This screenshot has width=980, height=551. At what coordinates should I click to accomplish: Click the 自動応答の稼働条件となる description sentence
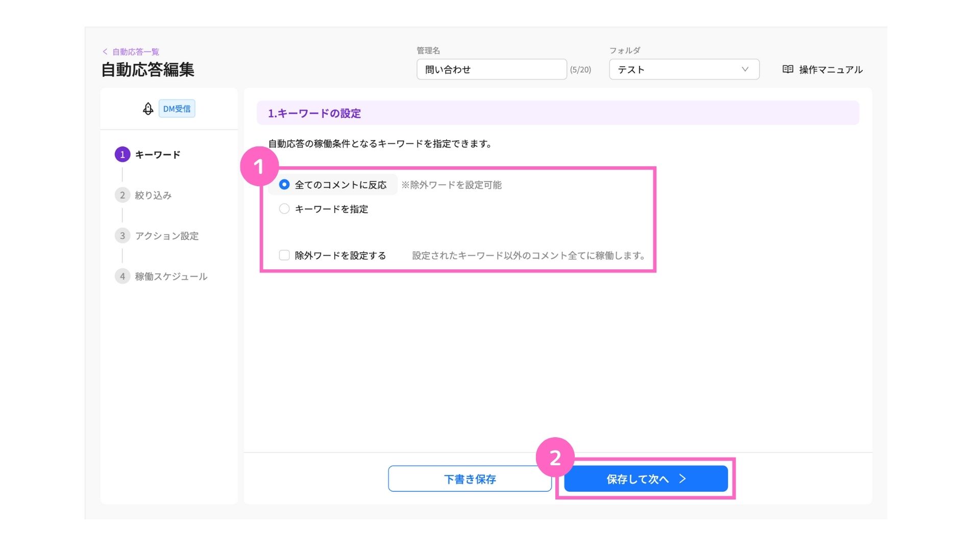tap(380, 144)
